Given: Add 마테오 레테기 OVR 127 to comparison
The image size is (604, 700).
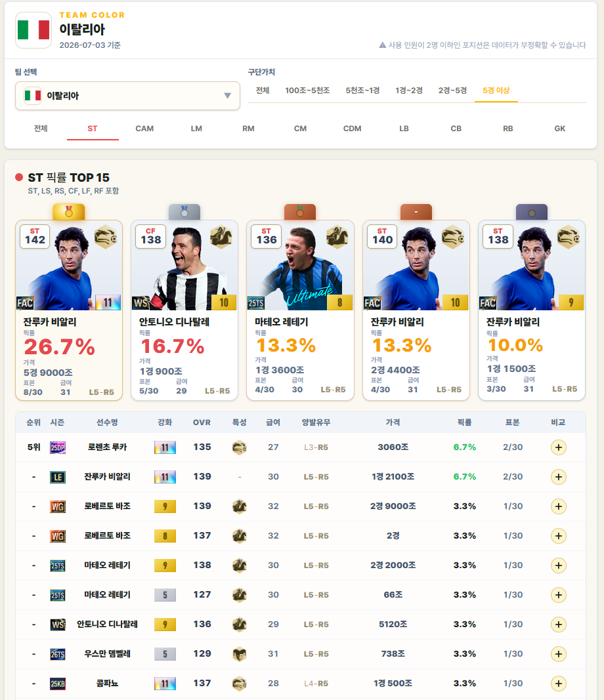Looking at the screenshot, I should (x=559, y=594).
